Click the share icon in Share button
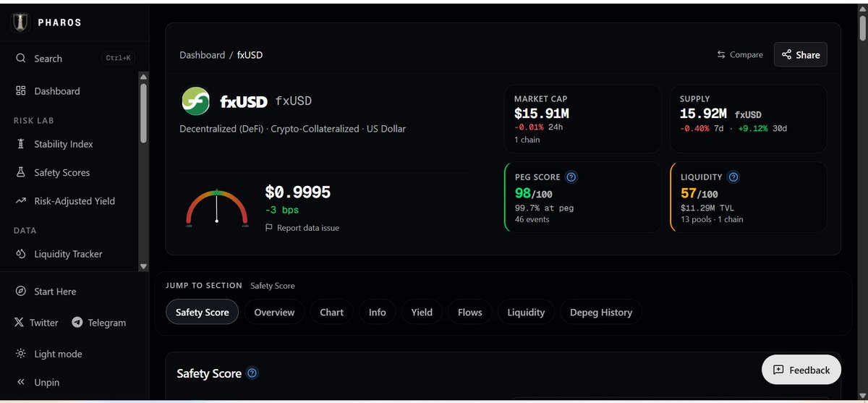The width and height of the screenshot is (868, 403). pyautogui.click(x=787, y=55)
